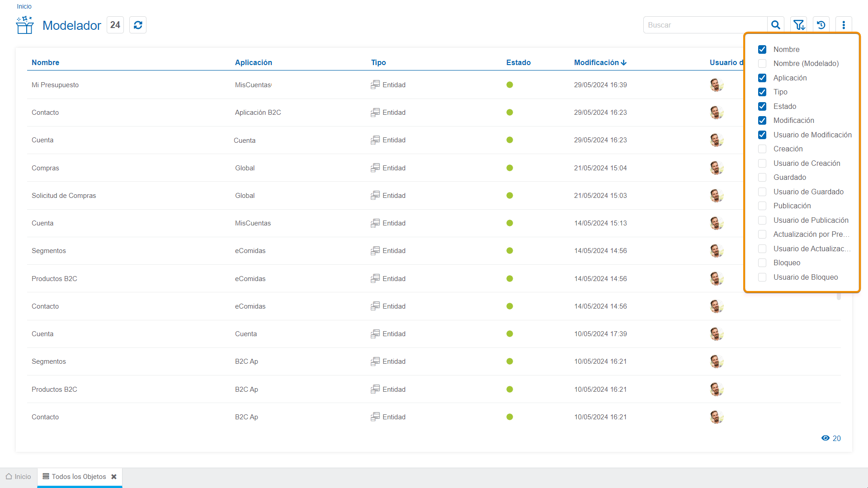
Task: Sort by the Nombre column header
Action: [45, 62]
